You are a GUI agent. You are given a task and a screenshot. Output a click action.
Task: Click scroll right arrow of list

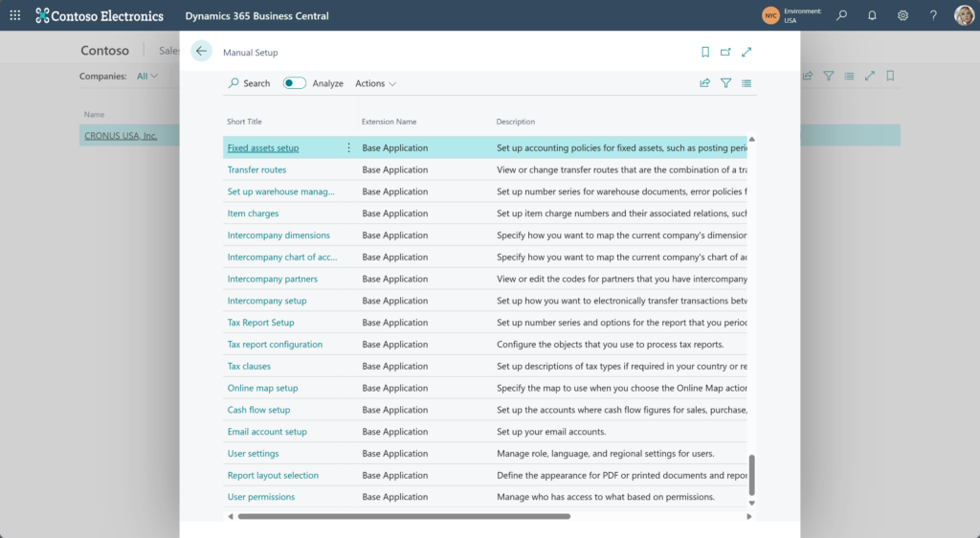[748, 517]
